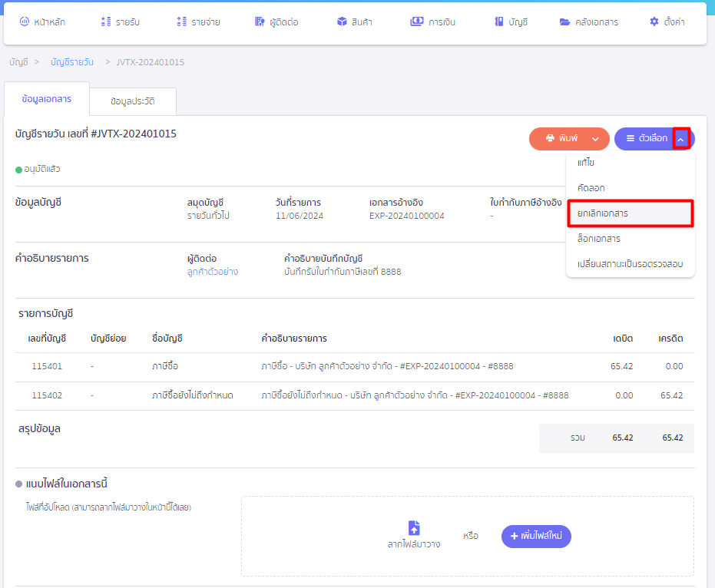Open the รายรับ menu

pyautogui.click(x=121, y=22)
